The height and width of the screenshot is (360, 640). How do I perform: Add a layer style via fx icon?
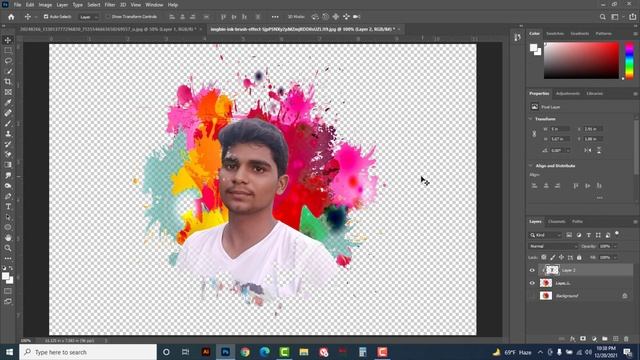(572, 339)
